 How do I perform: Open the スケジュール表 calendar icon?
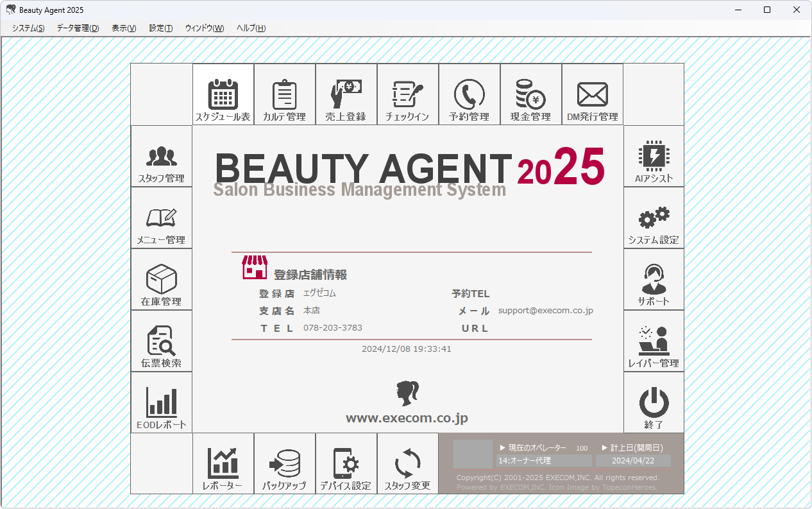click(223, 95)
